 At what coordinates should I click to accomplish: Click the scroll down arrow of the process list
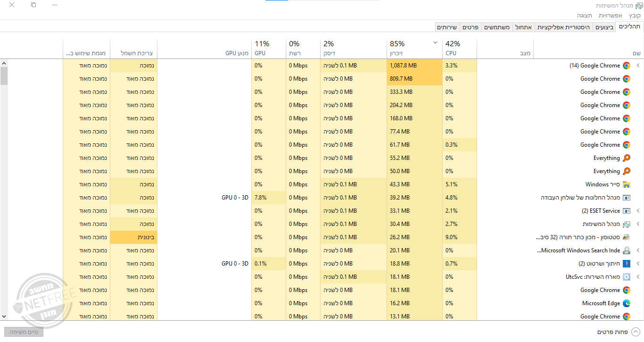[x=4, y=317]
